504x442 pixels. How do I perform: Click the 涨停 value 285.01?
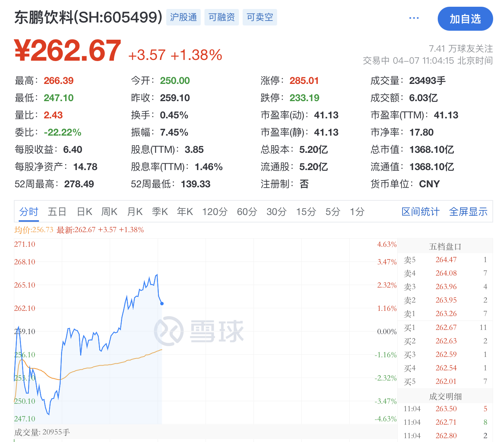pos(304,81)
